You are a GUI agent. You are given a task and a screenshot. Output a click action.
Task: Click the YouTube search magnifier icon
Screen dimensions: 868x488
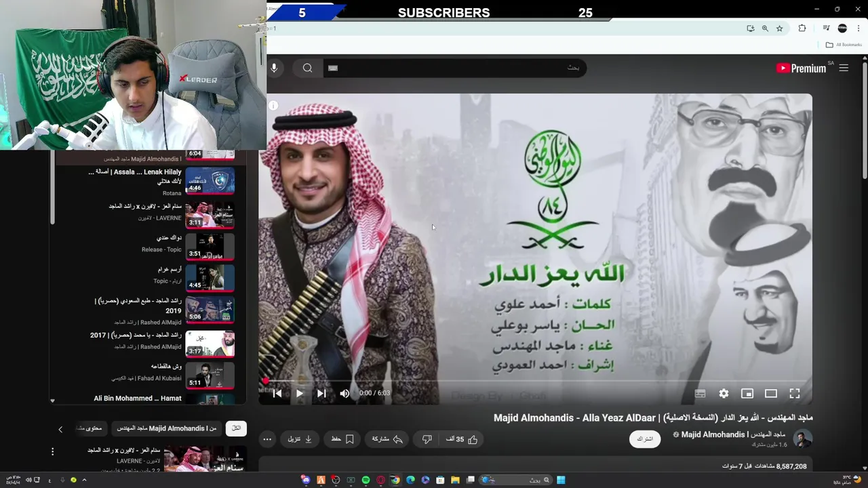tap(308, 68)
